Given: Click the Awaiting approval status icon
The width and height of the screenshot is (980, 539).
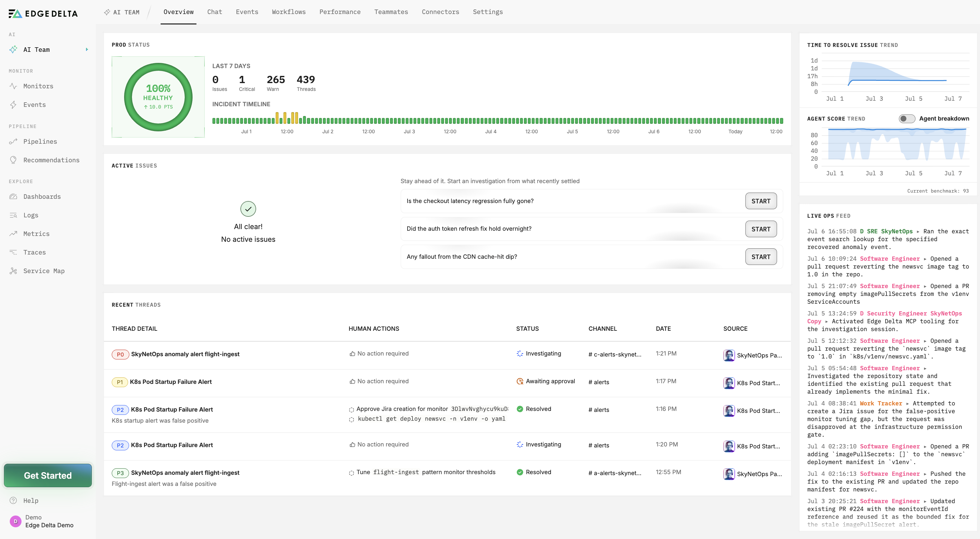Looking at the screenshot, I should tap(520, 381).
